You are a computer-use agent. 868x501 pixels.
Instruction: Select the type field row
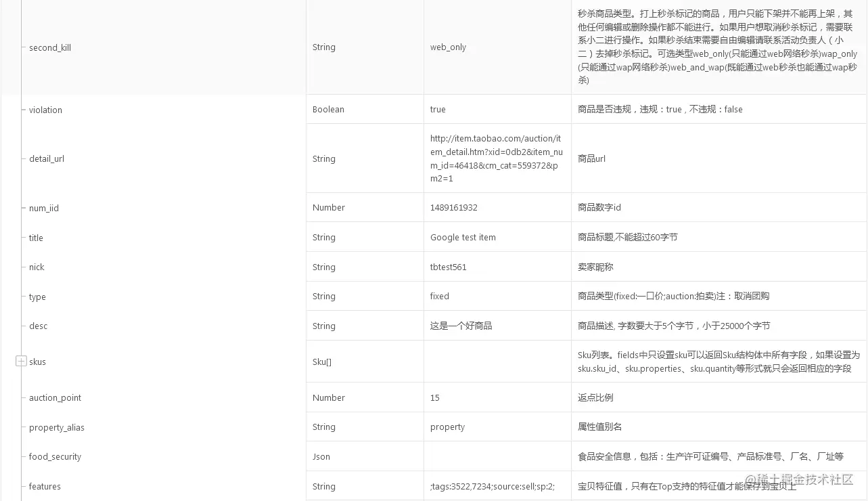(x=37, y=296)
